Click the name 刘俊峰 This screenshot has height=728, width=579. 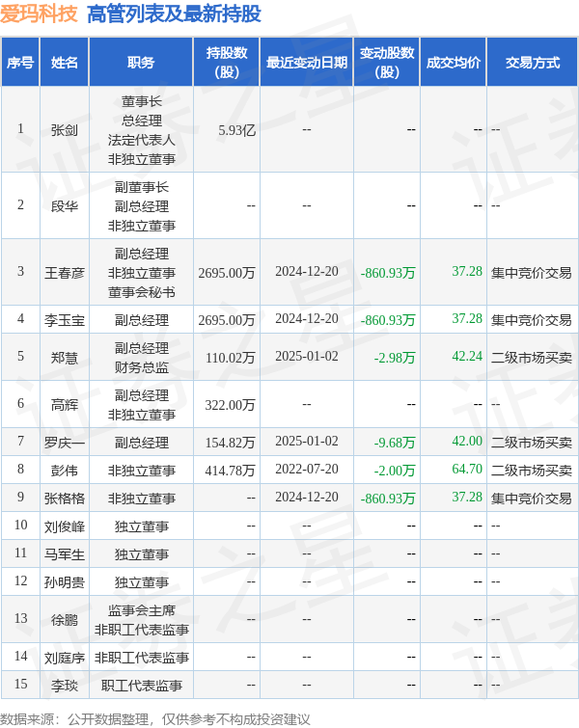point(64,526)
